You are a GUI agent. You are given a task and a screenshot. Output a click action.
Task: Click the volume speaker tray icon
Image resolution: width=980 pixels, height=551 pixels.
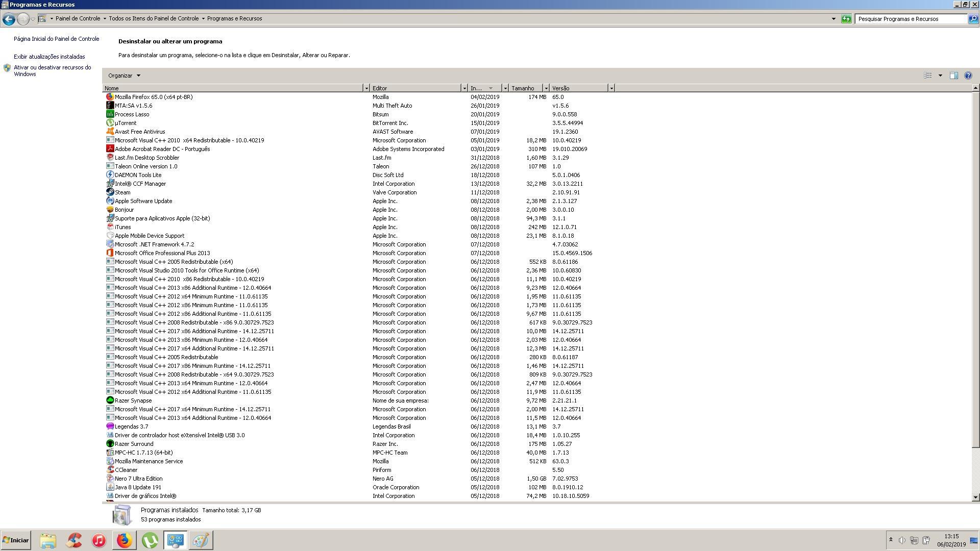pos(902,540)
